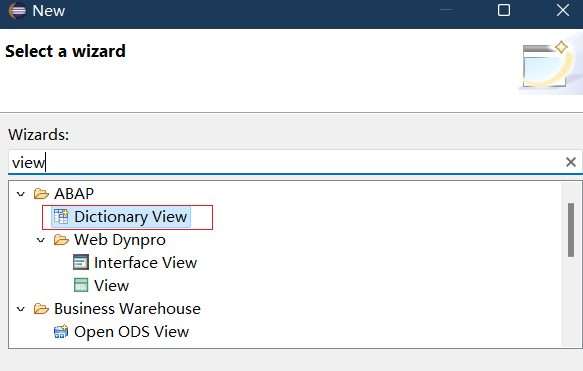Collapse the Web Dynpro tree node

(41, 240)
